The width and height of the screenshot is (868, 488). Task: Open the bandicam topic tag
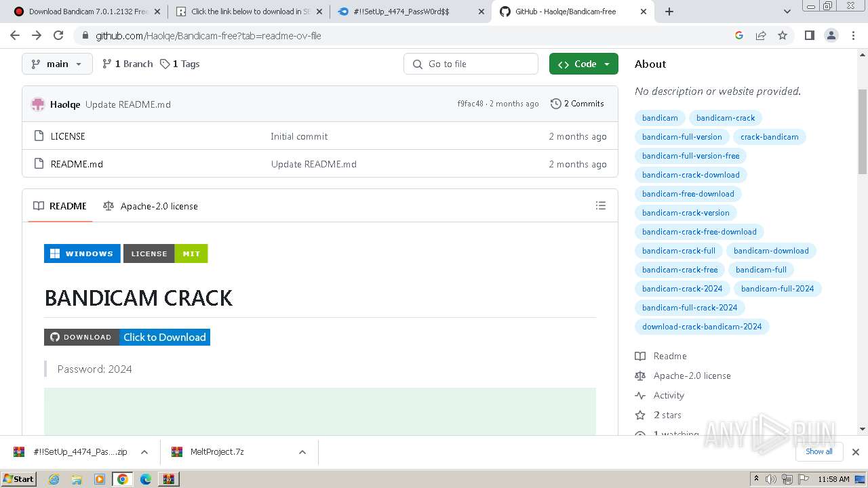click(x=660, y=118)
